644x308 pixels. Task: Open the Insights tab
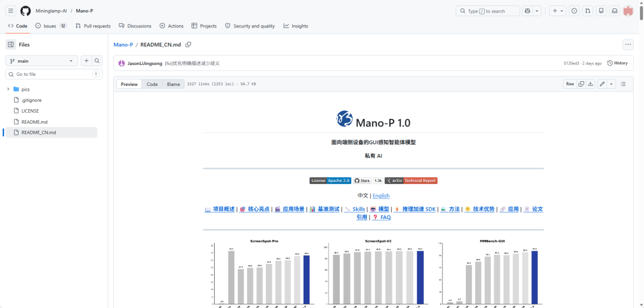click(x=296, y=26)
